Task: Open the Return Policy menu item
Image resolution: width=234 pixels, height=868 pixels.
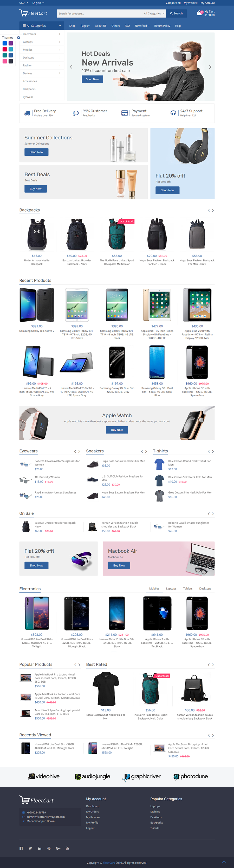Action: click(x=162, y=26)
